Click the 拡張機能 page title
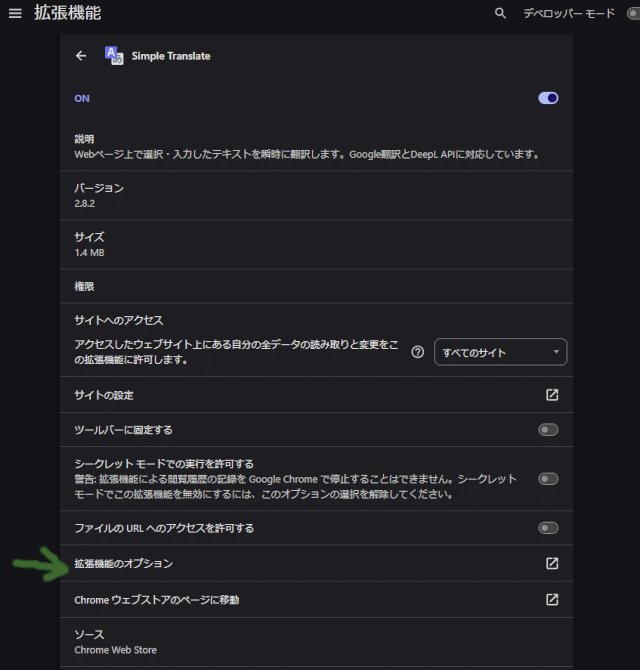The height and width of the screenshot is (670, 640). [x=68, y=13]
